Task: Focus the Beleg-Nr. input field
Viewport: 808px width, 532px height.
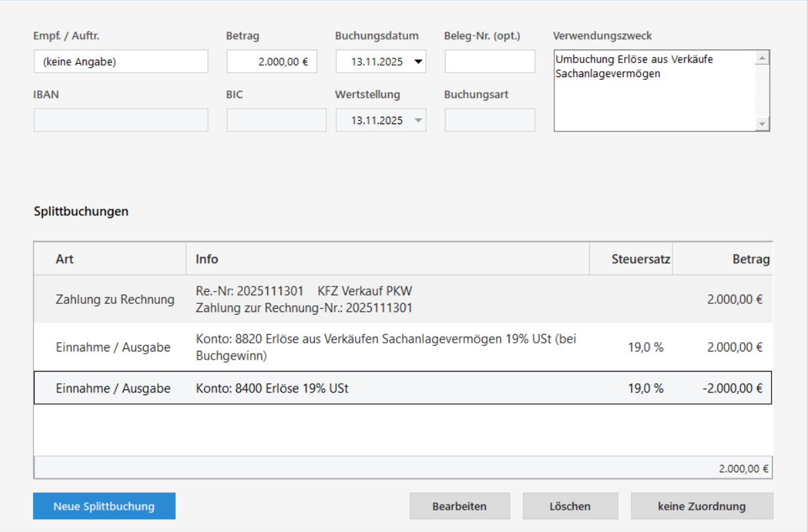Action: [x=489, y=62]
